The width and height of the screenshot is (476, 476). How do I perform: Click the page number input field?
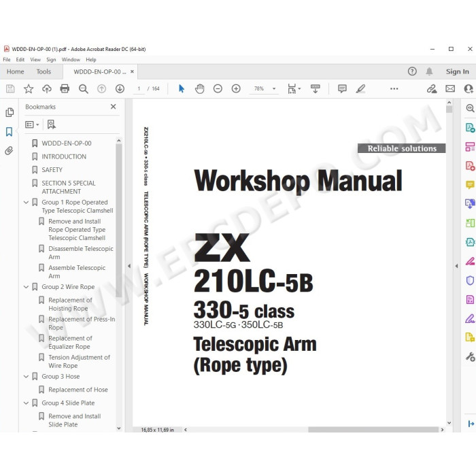[139, 88]
